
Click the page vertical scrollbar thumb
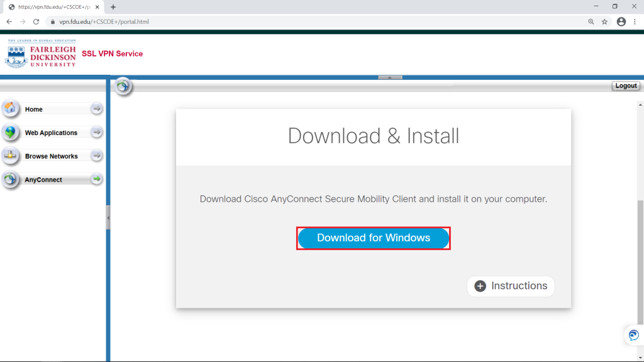coord(640,262)
